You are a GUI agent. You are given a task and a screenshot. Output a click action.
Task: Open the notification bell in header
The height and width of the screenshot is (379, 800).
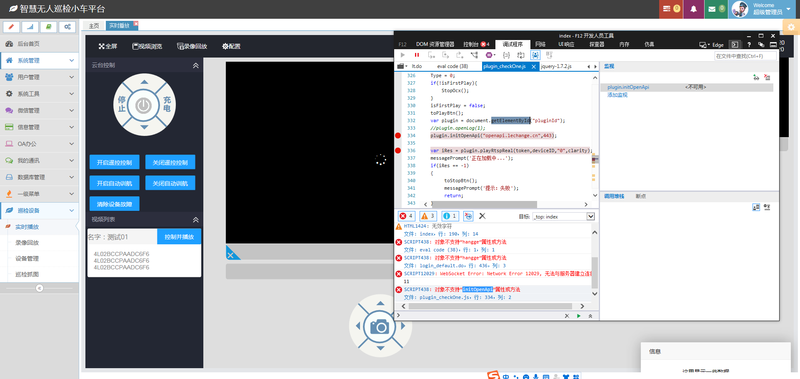[x=693, y=9]
